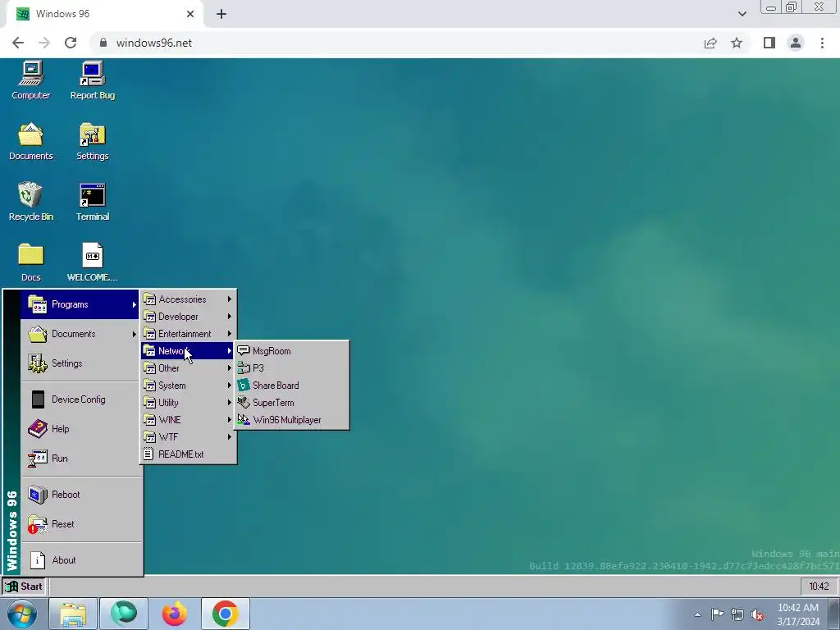Open Windows Explorer from taskbar
Image resolution: width=840 pixels, height=630 pixels.
click(x=73, y=614)
